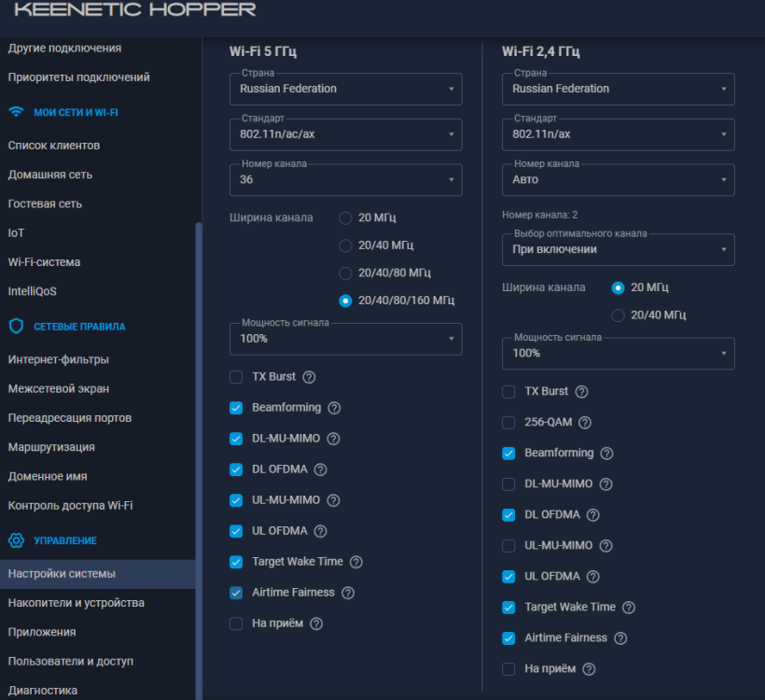Click help icon beside 256-QAM option
765x700 pixels.
pyautogui.click(x=585, y=423)
